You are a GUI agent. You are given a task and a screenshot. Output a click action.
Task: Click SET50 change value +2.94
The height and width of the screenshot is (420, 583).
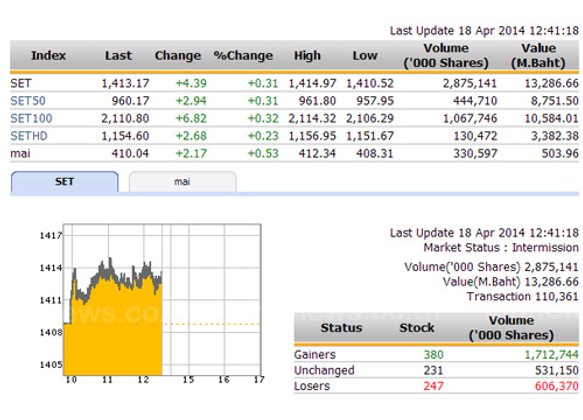[x=191, y=101]
